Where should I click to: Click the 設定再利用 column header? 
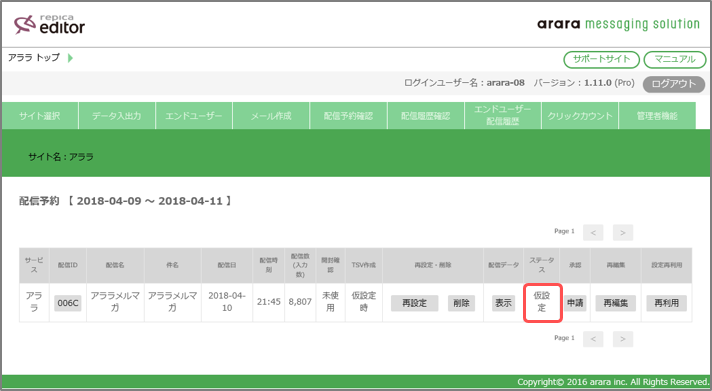click(667, 265)
